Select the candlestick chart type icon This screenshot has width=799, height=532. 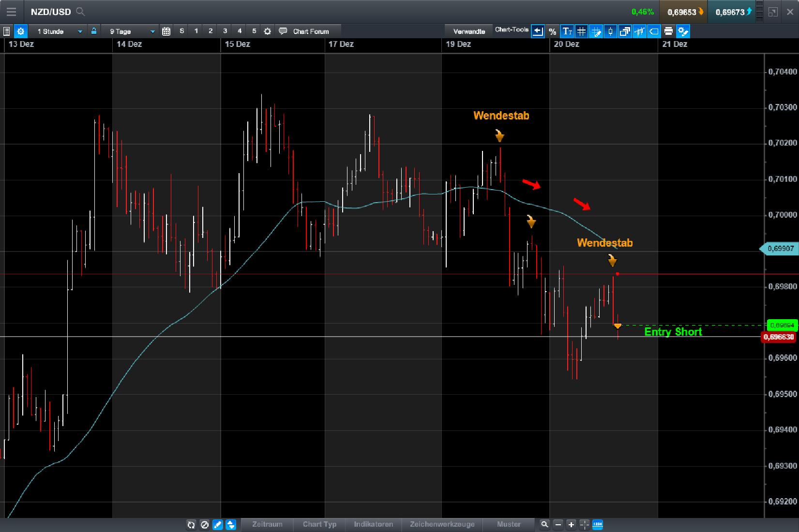point(610,31)
